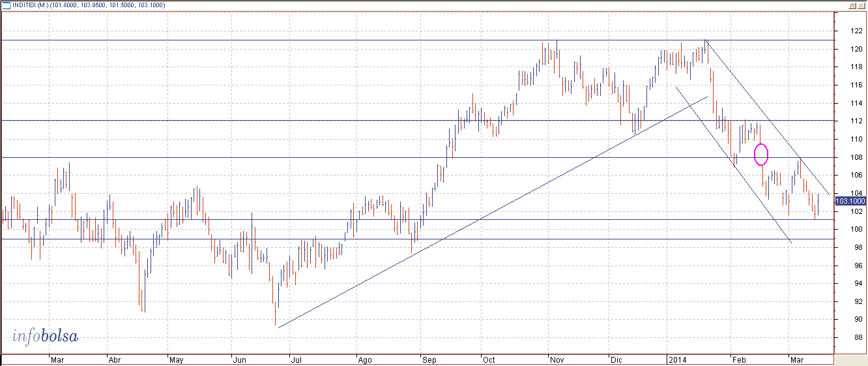Click the 88 price axis label

(857, 337)
